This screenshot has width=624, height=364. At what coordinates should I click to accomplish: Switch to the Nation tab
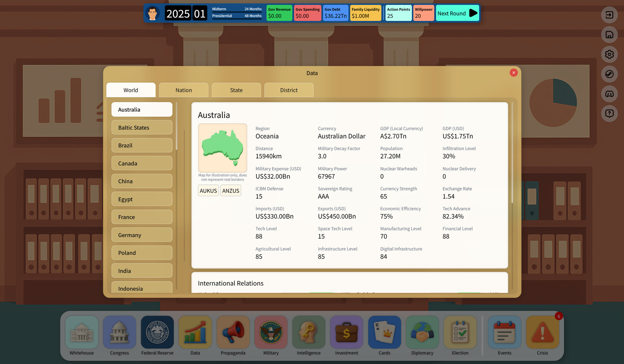[183, 90]
